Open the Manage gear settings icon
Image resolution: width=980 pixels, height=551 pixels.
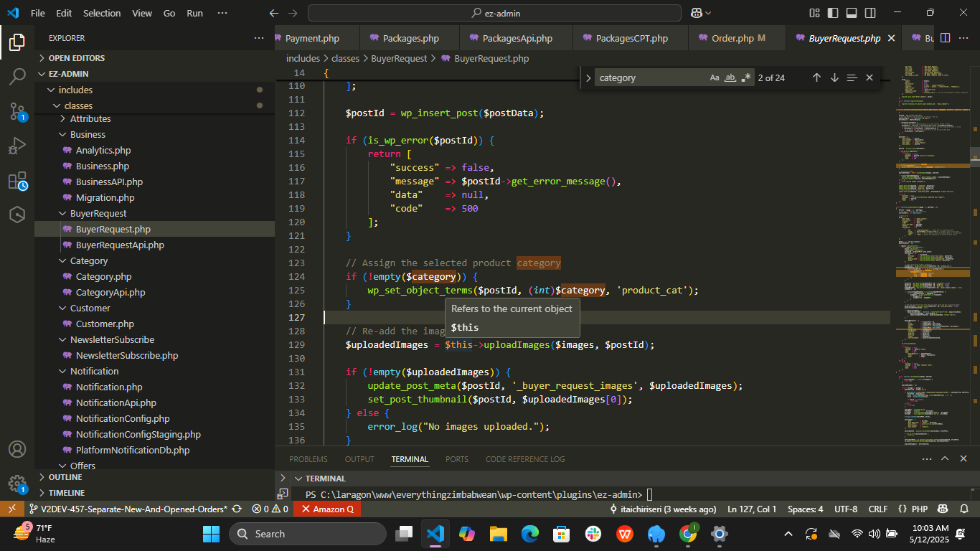[17, 483]
